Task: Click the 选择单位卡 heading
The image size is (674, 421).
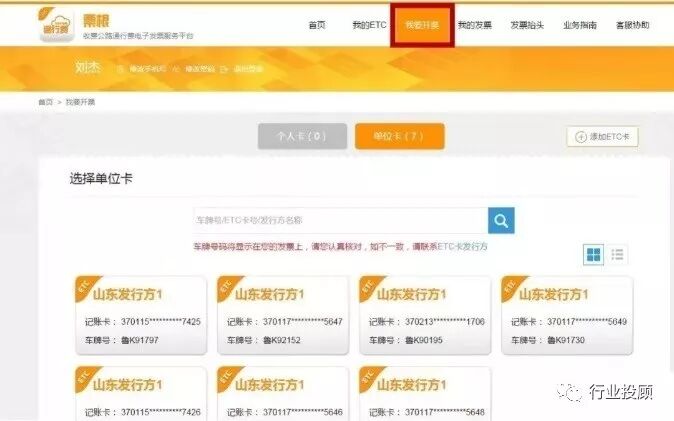Action: click(101, 178)
